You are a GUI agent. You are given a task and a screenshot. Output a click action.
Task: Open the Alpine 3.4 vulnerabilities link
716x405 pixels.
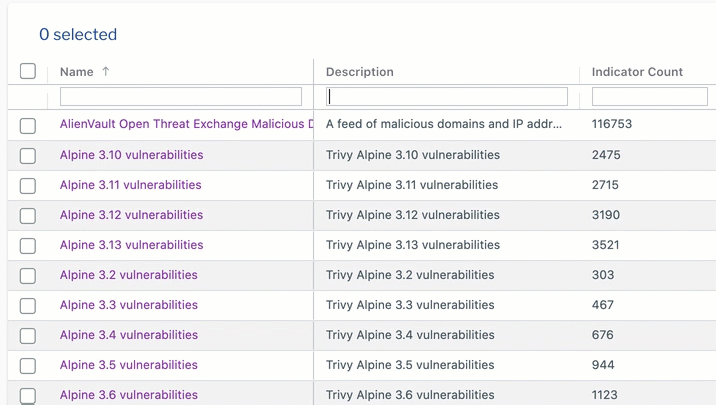[129, 335]
